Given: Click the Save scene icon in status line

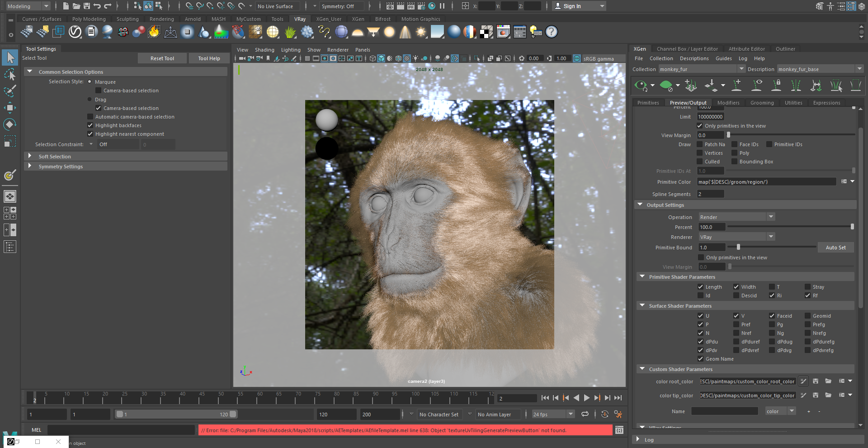Looking at the screenshot, I should click(x=87, y=6).
